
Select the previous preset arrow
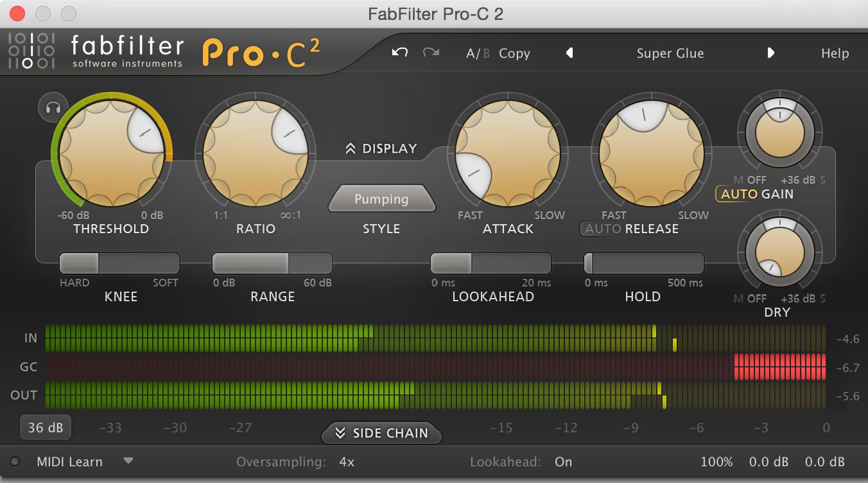pyautogui.click(x=569, y=53)
